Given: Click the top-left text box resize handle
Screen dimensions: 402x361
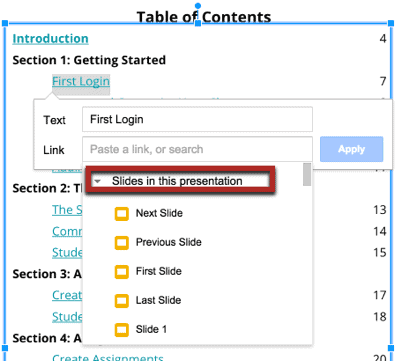Looking at the screenshot, I should (x=5, y=23).
